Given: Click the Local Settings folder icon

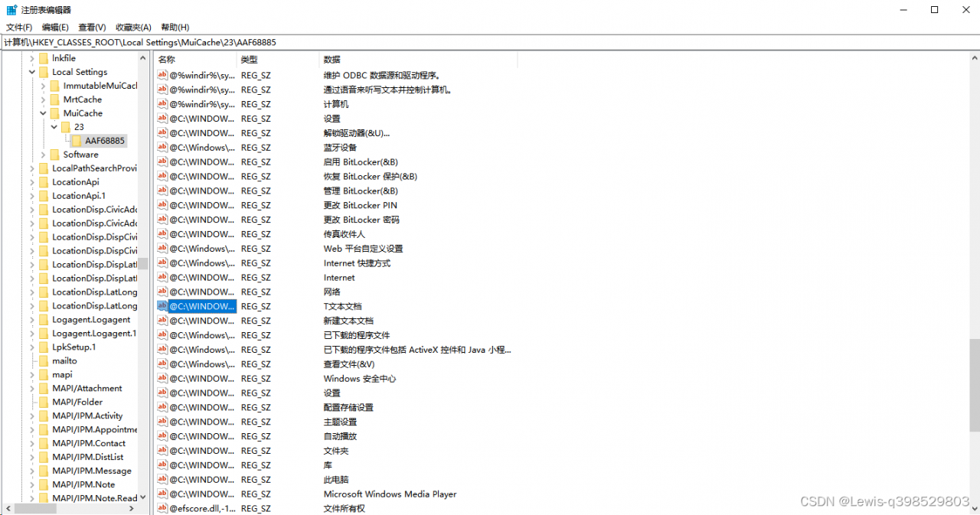Looking at the screenshot, I should (44, 72).
